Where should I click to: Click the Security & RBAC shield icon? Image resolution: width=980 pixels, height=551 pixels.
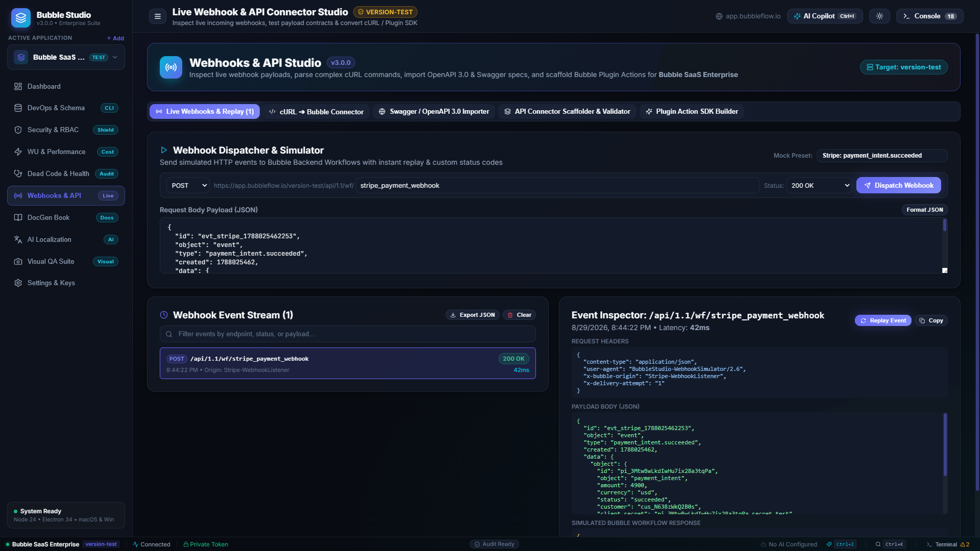point(18,130)
